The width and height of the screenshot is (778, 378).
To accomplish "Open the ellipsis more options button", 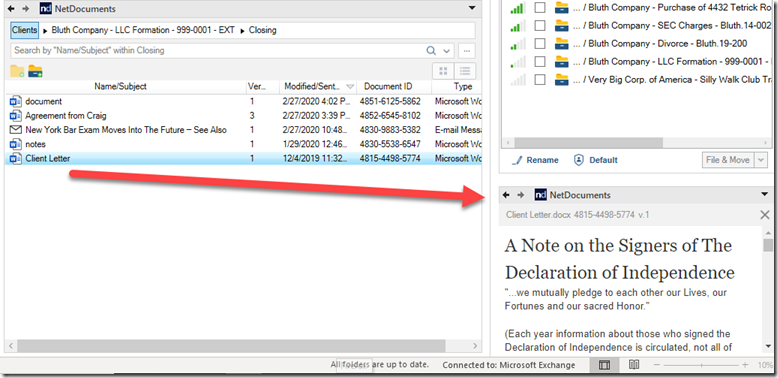I will click(x=466, y=50).
